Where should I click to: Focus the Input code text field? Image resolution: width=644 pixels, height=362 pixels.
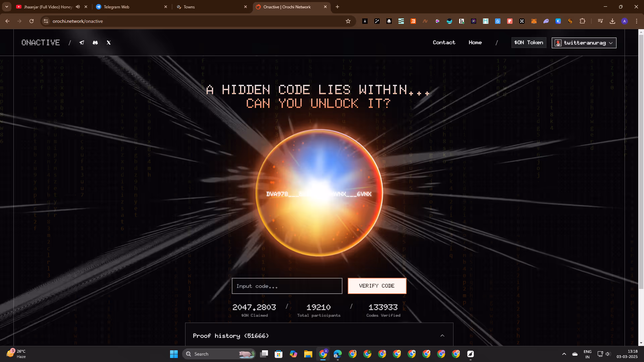(287, 286)
